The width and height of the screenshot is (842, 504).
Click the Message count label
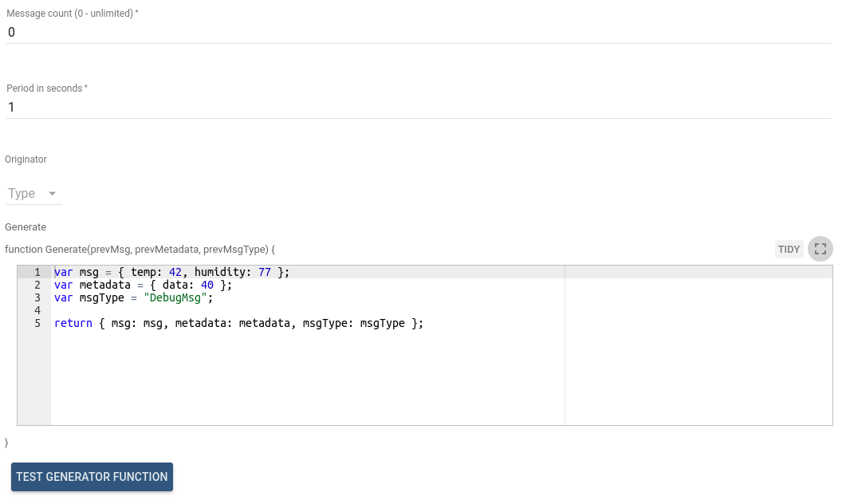tap(73, 14)
